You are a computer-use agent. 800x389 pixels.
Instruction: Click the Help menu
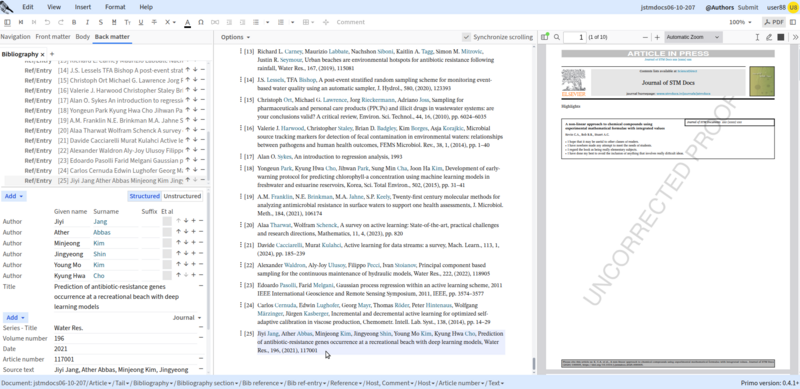tap(146, 7)
